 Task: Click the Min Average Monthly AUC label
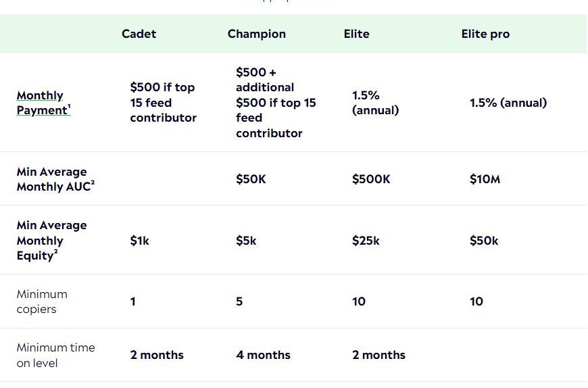55,179
